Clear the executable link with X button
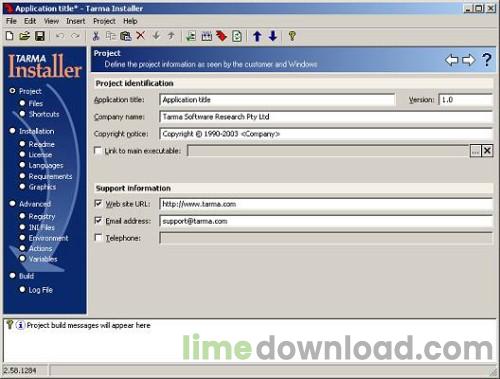This screenshot has height=379, width=500. (487, 151)
